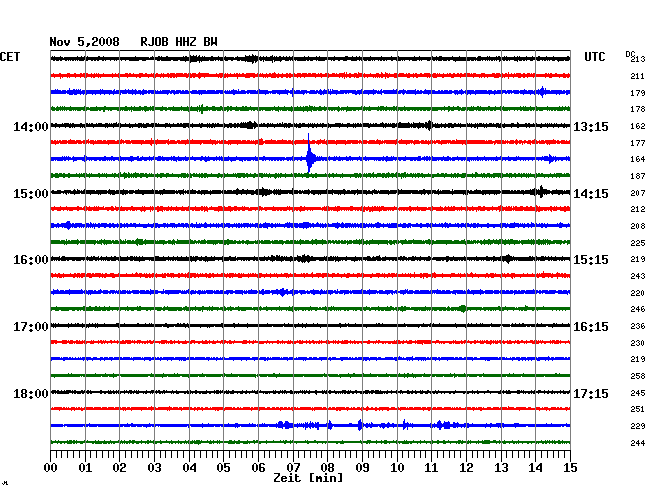
Task: Click the DC offset value "229"
Action: [x=638, y=426]
